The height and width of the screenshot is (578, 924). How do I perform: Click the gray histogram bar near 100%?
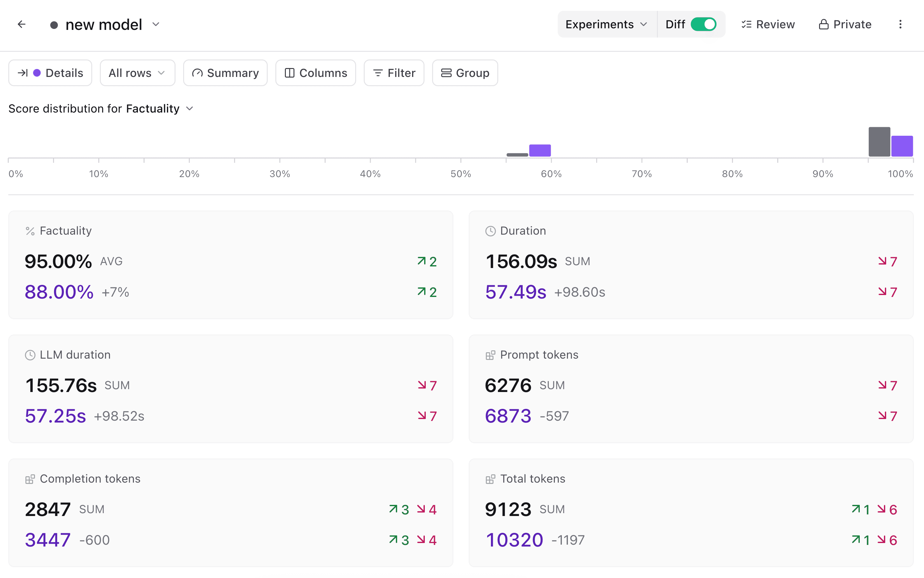[x=879, y=142]
